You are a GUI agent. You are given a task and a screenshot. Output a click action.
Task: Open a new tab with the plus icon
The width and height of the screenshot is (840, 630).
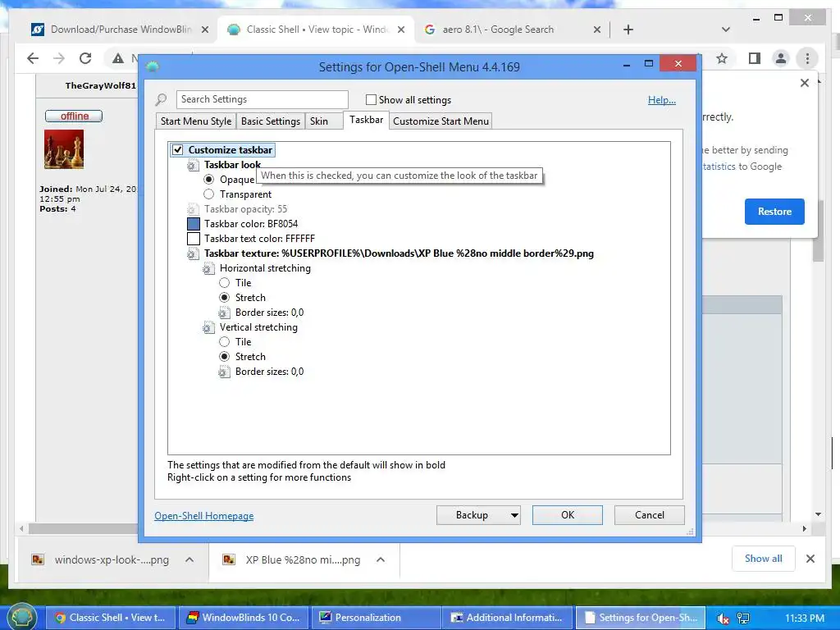coord(628,30)
